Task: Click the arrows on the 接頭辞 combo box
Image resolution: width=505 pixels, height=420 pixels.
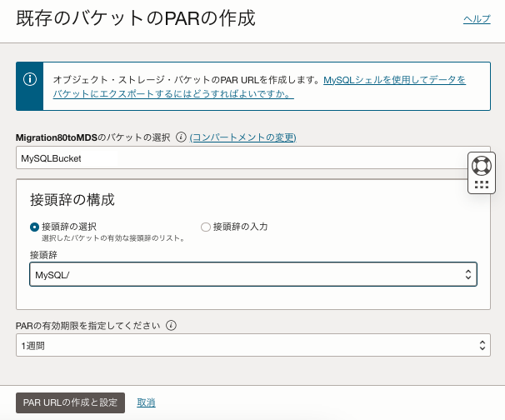Action: (467, 274)
